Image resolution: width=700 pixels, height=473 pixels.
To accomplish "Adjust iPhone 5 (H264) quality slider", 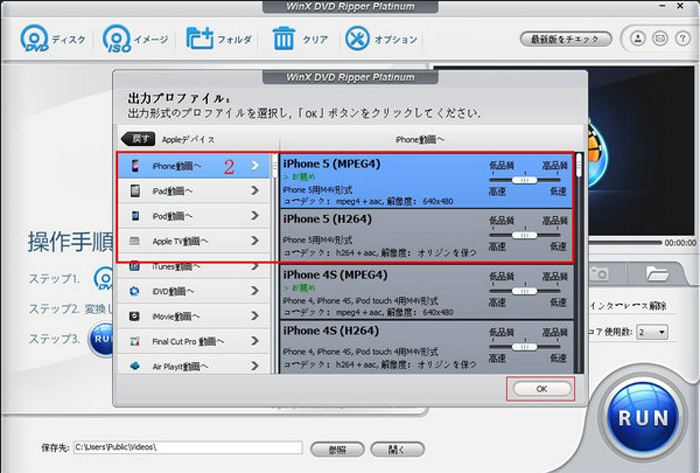I will [525, 235].
